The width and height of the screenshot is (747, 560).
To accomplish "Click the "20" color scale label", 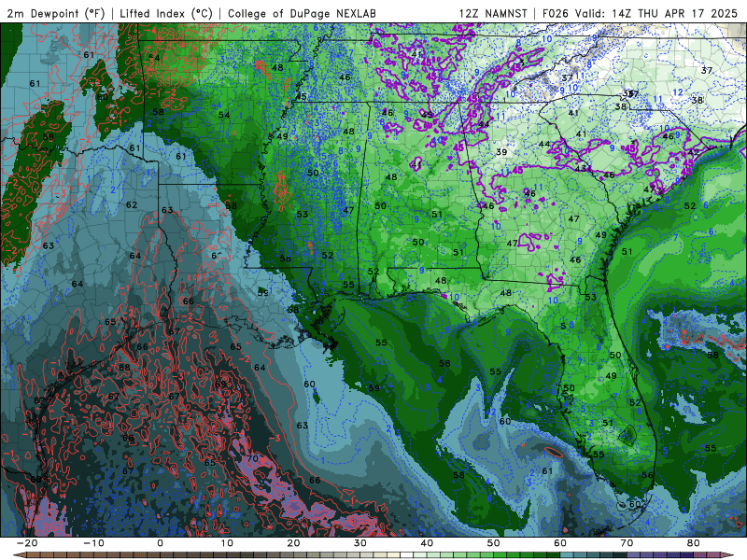I will 293,543.
